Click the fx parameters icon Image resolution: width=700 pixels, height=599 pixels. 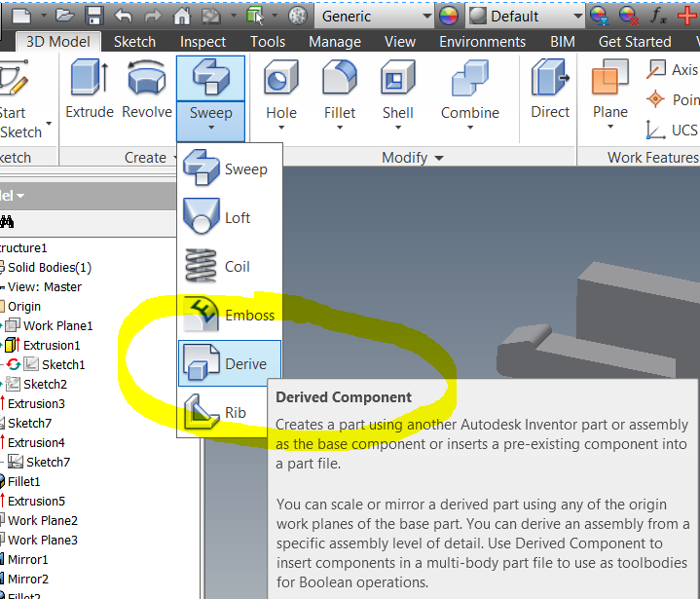click(x=658, y=17)
